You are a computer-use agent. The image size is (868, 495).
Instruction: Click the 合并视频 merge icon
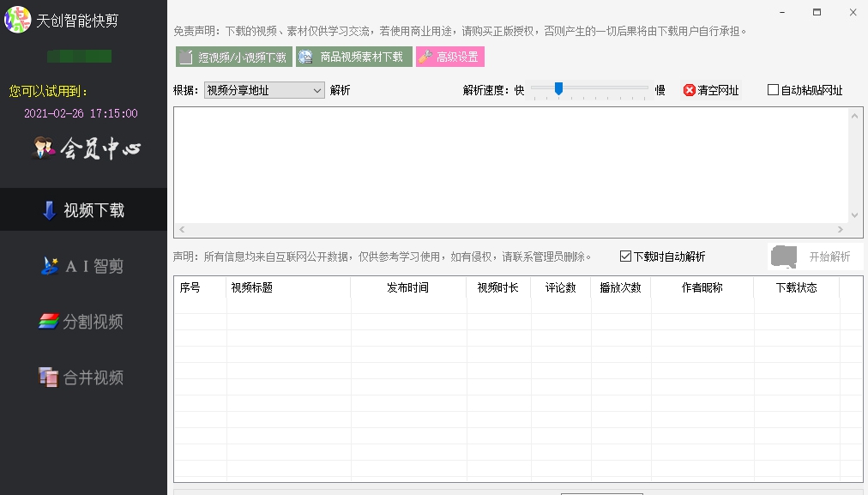coord(48,377)
